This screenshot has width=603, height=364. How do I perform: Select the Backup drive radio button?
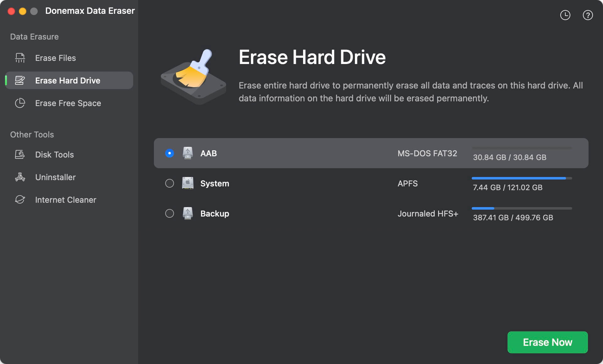click(x=170, y=213)
